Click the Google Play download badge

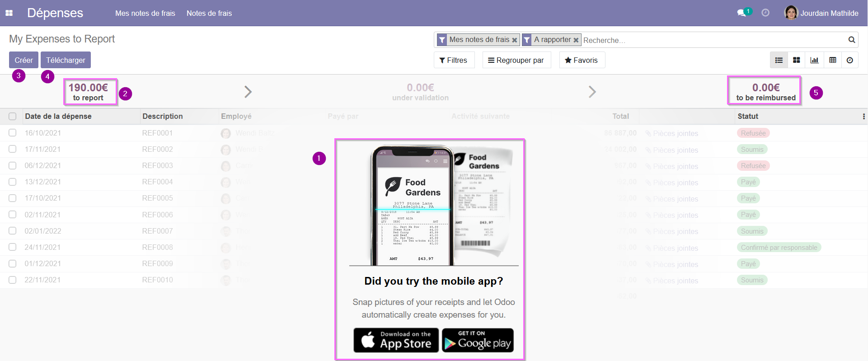pos(478,340)
